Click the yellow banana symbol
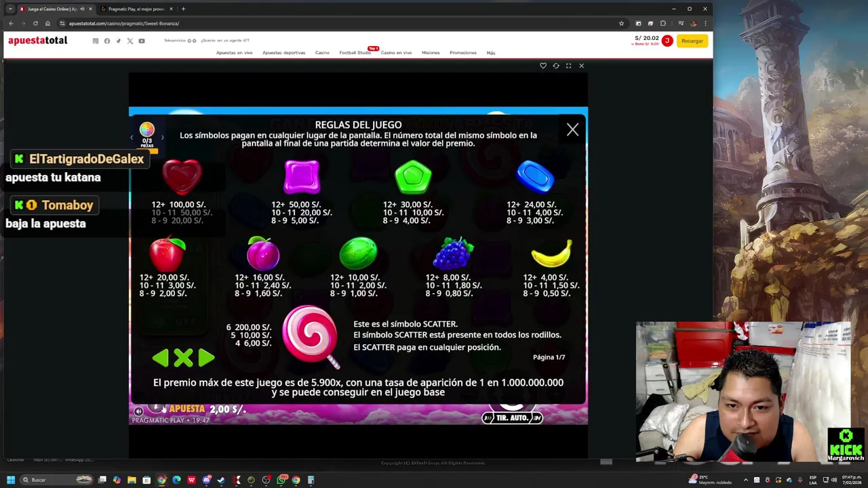Viewport: 868px width, 488px height. click(551, 253)
